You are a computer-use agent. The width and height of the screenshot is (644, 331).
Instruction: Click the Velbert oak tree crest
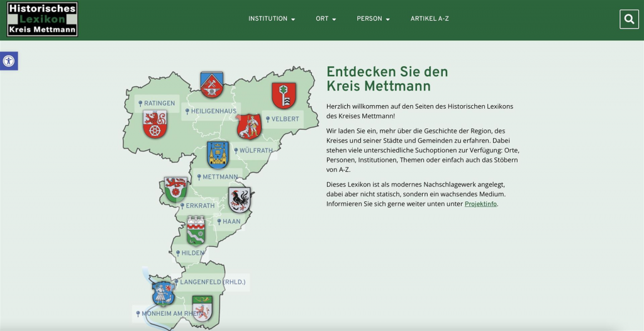tap(284, 96)
